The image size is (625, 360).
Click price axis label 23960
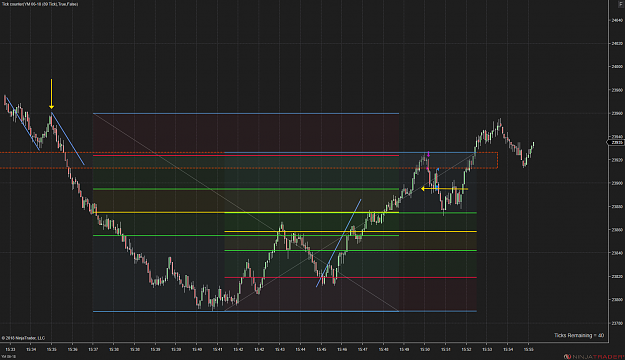coord(617,113)
